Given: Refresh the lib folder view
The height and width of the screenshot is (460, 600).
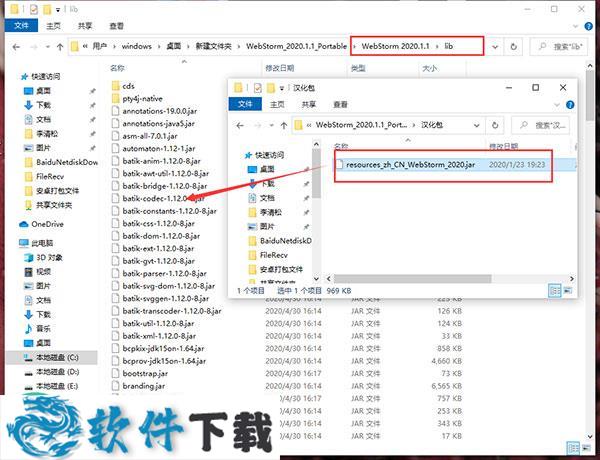Looking at the screenshot, I should (514, 47).
